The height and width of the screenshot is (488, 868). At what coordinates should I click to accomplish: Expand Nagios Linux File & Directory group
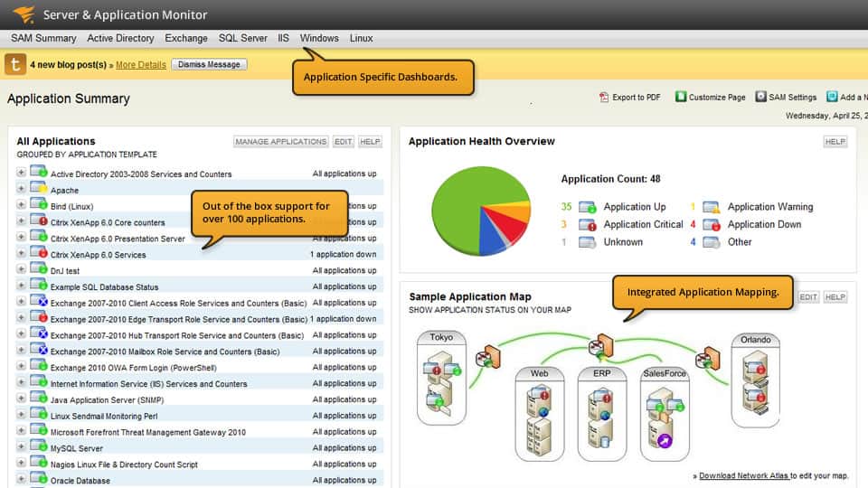click(21, 463)
